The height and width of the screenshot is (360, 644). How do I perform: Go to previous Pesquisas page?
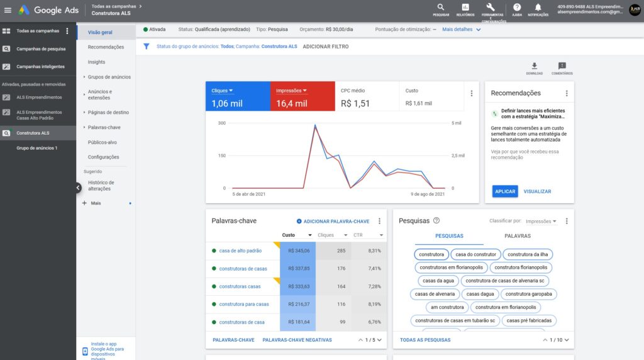pos(545,340)
